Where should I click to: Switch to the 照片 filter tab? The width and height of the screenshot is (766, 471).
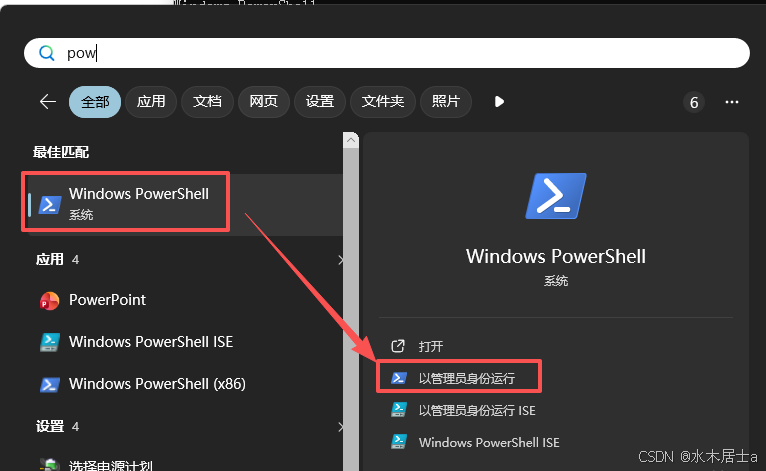(x=446, y=102)
